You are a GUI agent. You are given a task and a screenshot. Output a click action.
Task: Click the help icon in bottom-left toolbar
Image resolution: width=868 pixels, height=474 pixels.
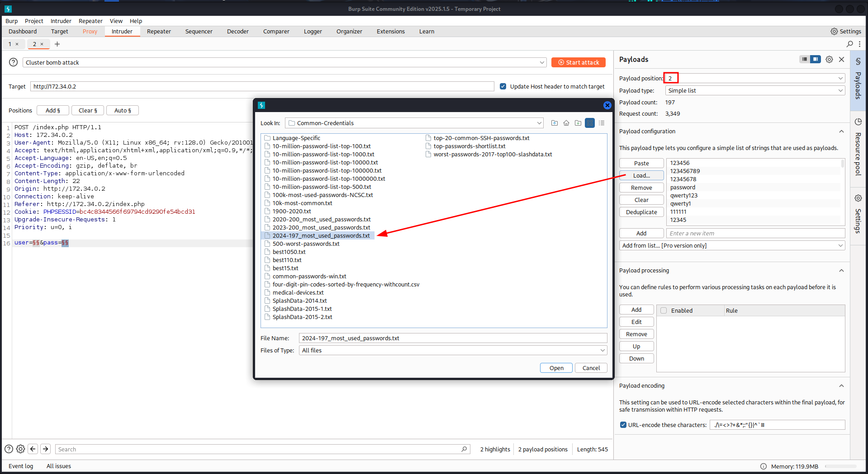pyautogui.click(x=9, y=449)
